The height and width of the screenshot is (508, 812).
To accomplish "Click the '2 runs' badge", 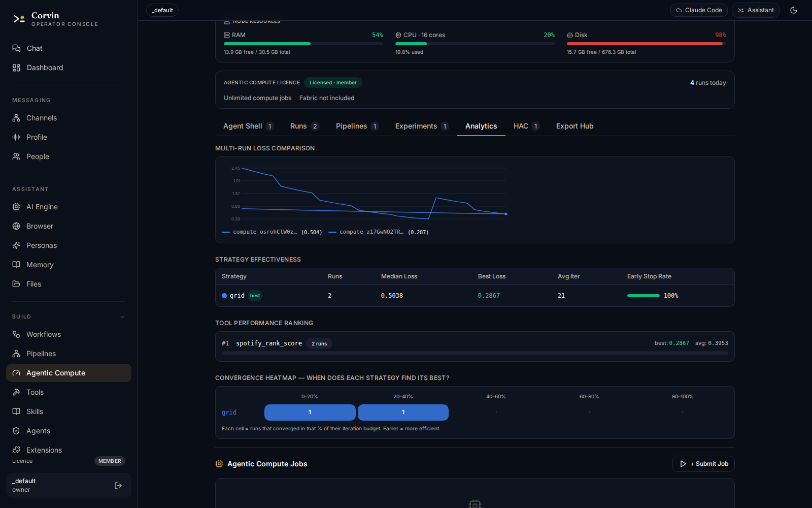I will (319, 344).
